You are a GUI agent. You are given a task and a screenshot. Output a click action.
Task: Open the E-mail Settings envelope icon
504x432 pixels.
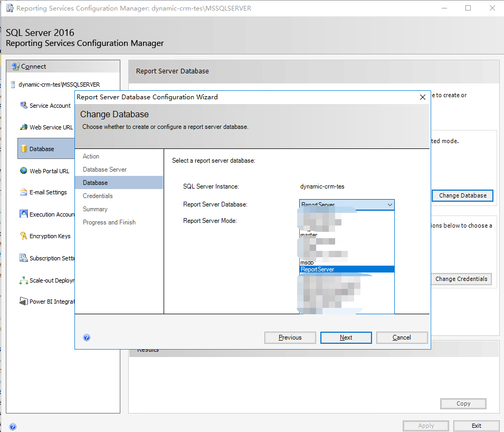(x=23, y=192)
